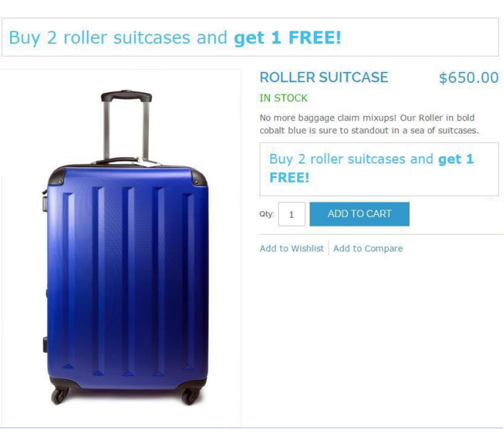
Task: Click the suitcase's bottom-right wheel
Action: tap(191, 396)
